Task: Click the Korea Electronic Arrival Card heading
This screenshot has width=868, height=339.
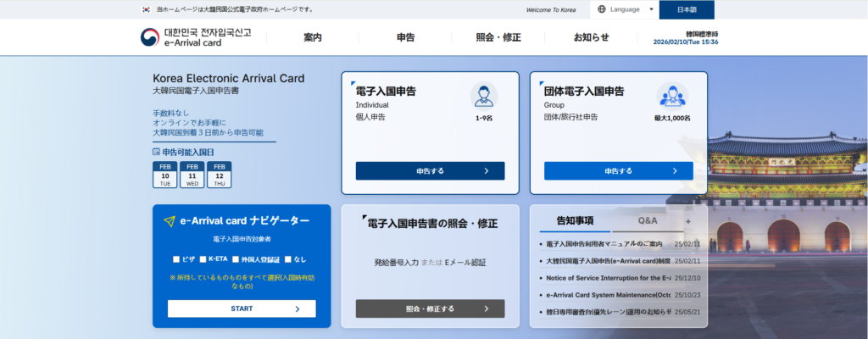Action: click(x=229, y=78)
